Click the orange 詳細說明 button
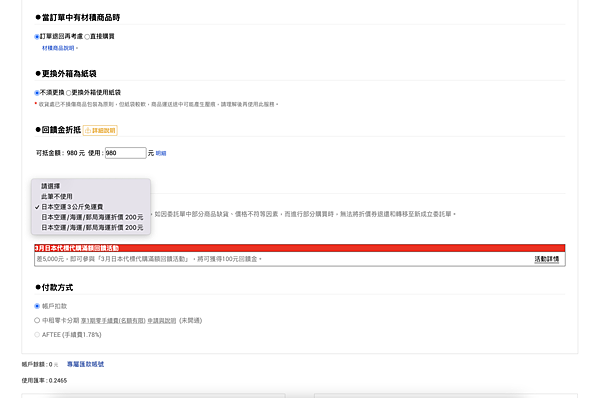This screenshot has height=398, width=600. (x=100, y=130)
